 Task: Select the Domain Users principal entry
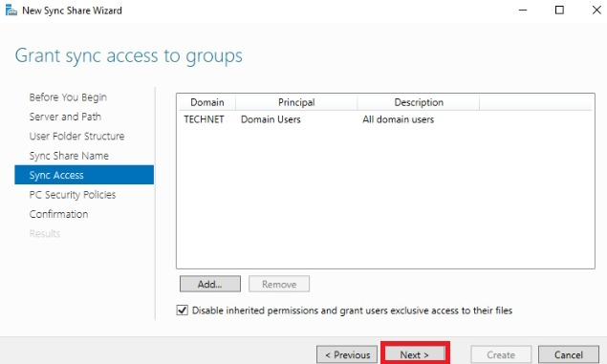[x=271, y=119]
